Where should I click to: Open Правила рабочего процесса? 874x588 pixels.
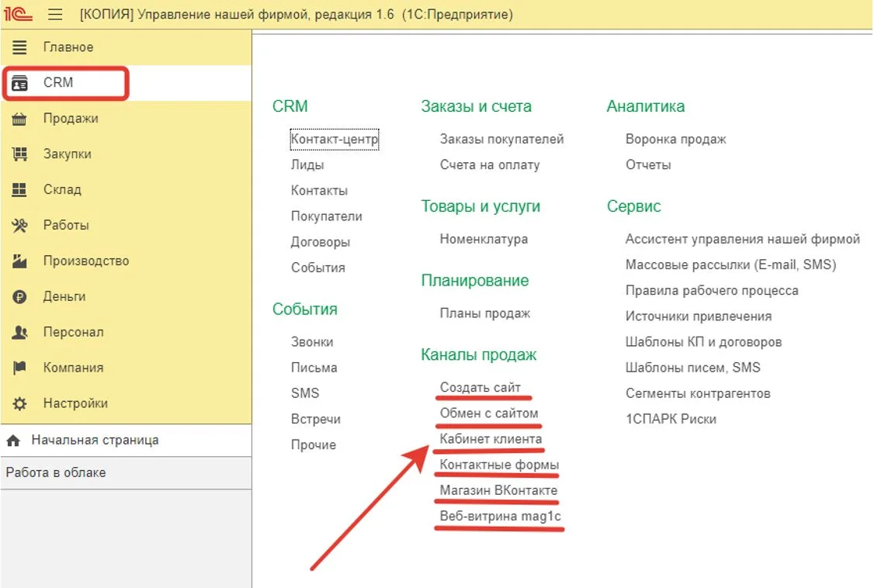[712, 291]
